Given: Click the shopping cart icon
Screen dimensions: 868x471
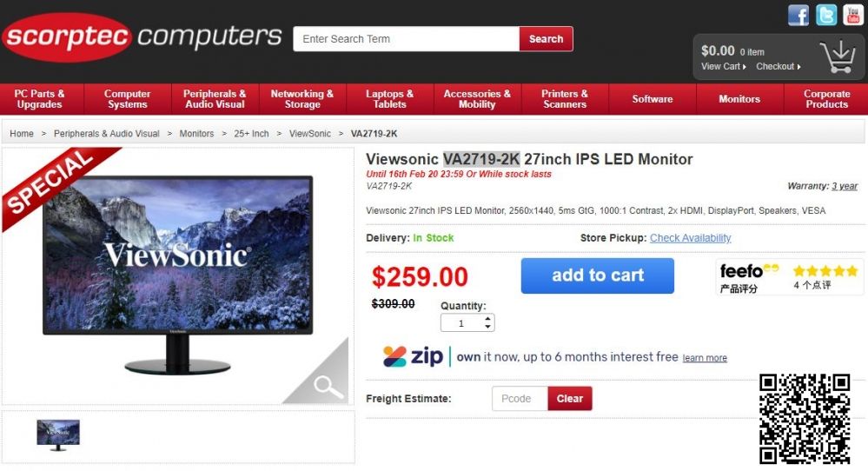Looking at the screenshot, I should point(838,56).
